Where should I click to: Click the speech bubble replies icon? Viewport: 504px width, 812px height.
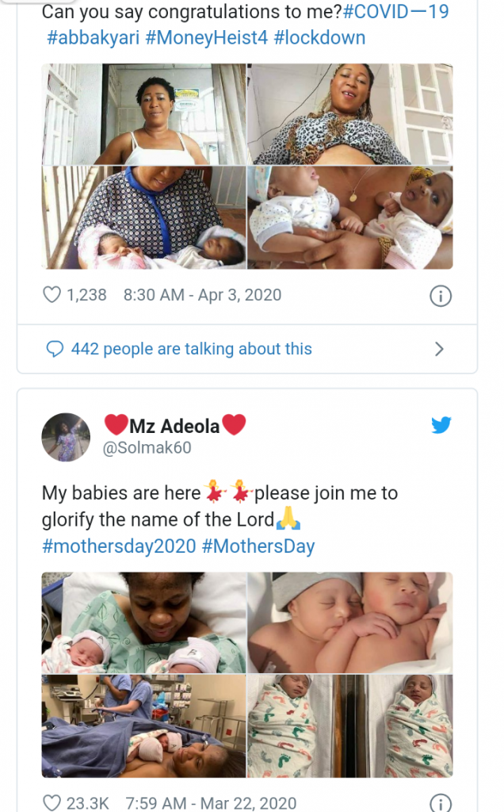pyautogui.click(x=55, y=349)
